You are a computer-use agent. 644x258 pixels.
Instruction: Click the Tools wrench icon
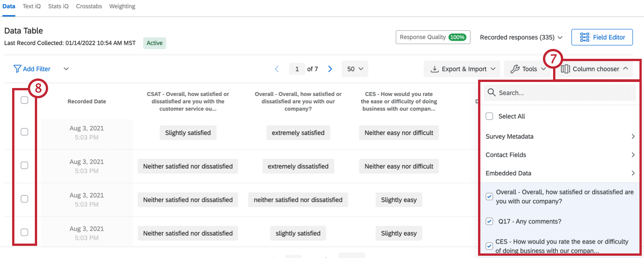[x=515, y=69]
